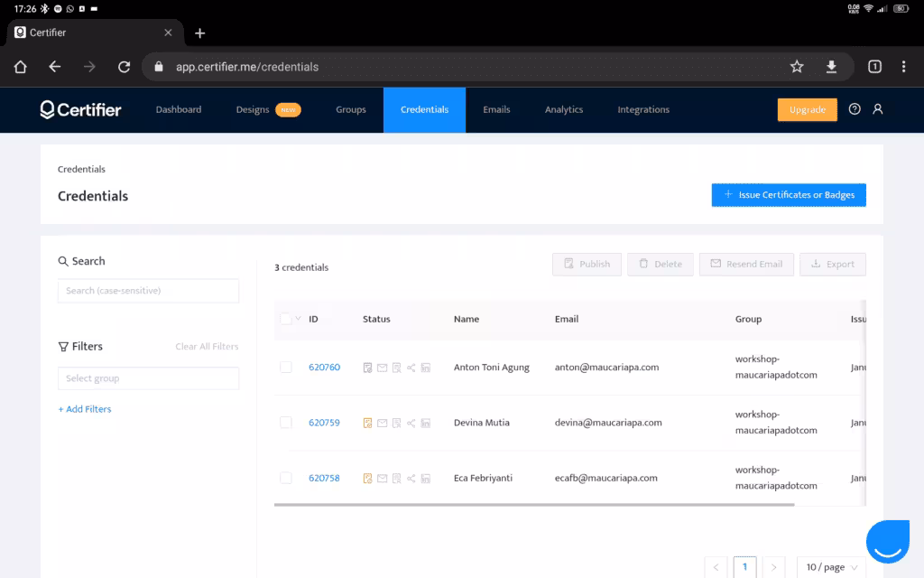Click the Export button
Screen dimensions: 924x578
pos(833,265)
